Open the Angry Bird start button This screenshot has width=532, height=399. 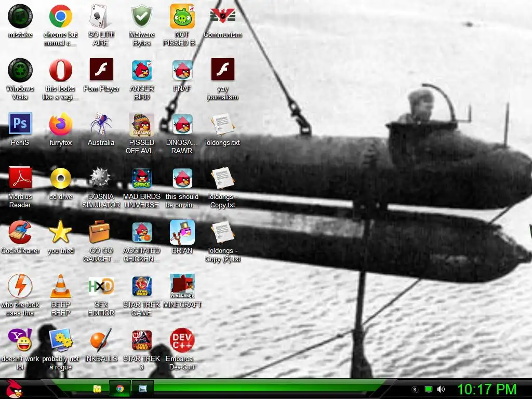click(x=14, y=389)
